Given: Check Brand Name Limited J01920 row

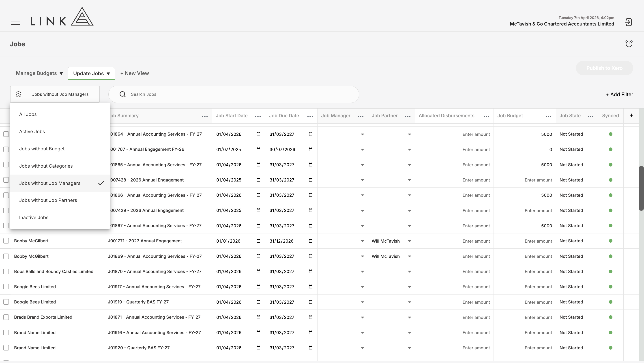Looking at the screenshot, I should (6, 348).
